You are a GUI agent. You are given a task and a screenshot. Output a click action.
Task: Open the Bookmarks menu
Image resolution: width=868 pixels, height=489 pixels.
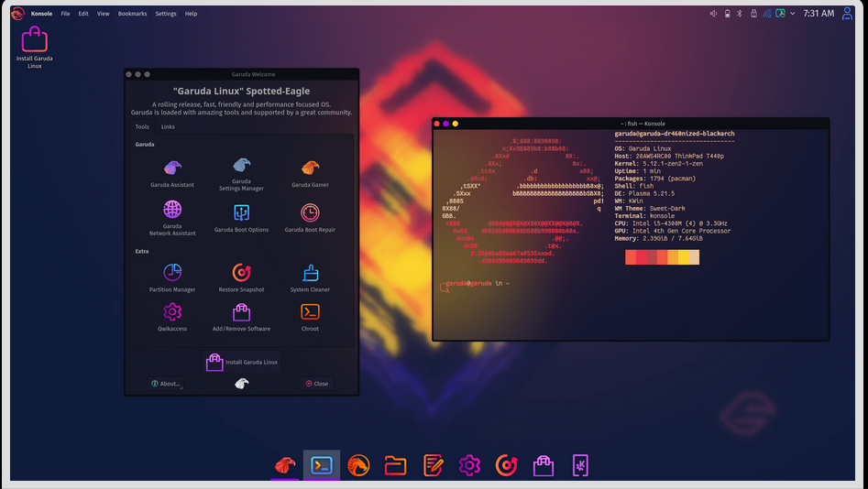coord(132,14)
